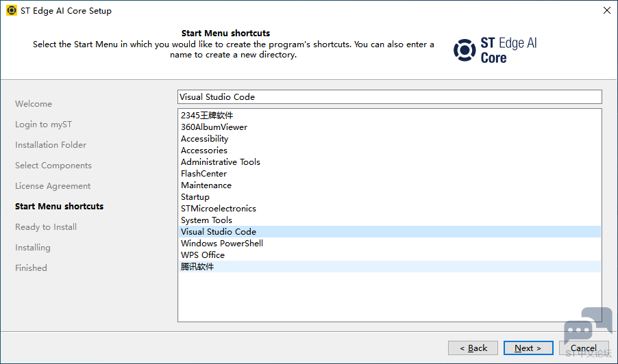The height and width of the screenshot is (364, 618).
Task: Close the ST Edge AI Core Setup window
Action: (x=606, y=11)
